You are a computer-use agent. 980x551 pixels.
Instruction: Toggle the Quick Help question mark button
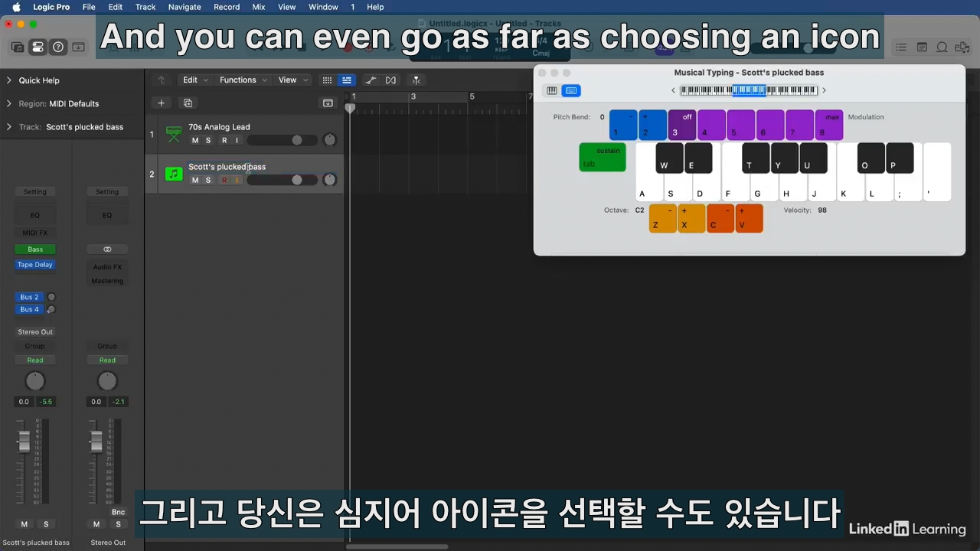point(58,47)
